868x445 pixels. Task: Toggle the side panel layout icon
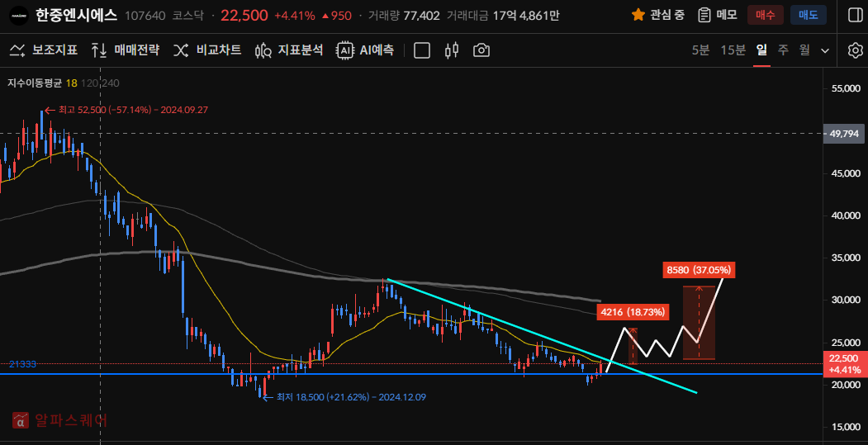(855, 15)
